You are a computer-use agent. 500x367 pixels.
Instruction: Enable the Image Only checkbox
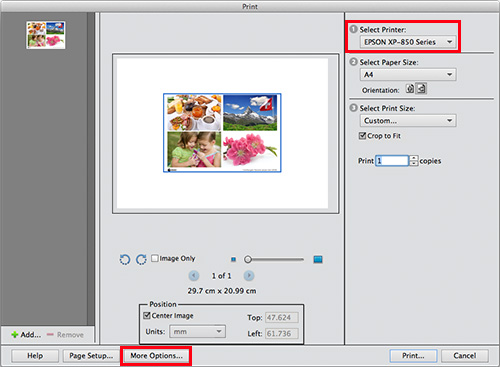155,258
